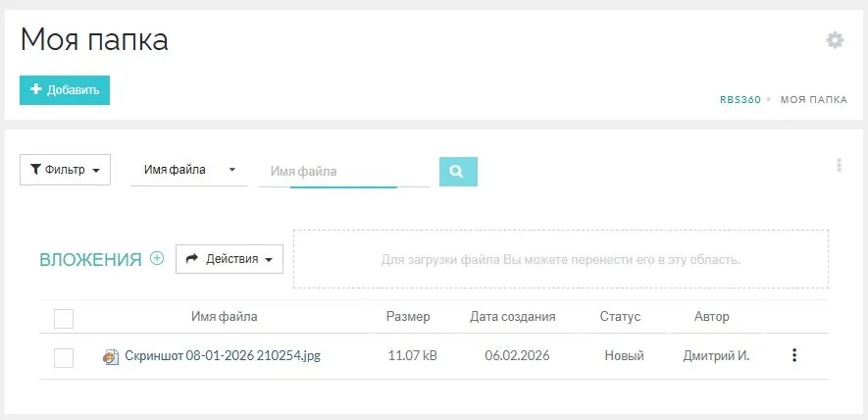Open the file Скриншот 08-01-2026 210254.jpg
868x420 pixels.
tap(223, 356)
